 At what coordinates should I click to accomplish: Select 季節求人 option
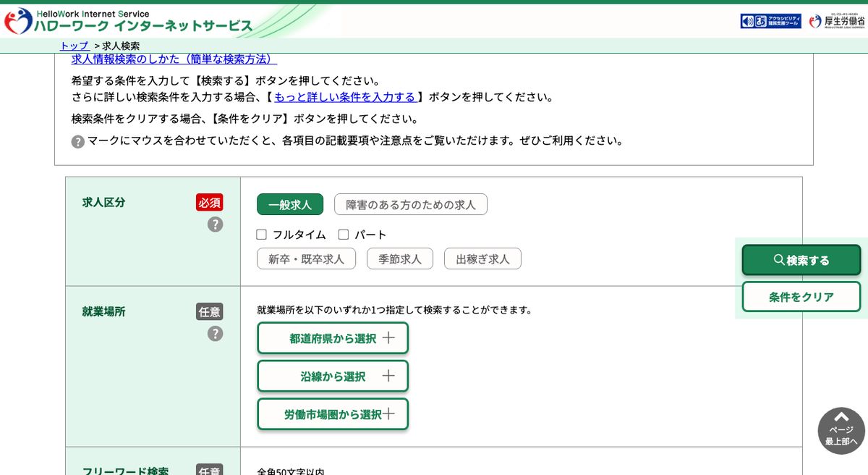pyautogui.click(x=400, y=258)
